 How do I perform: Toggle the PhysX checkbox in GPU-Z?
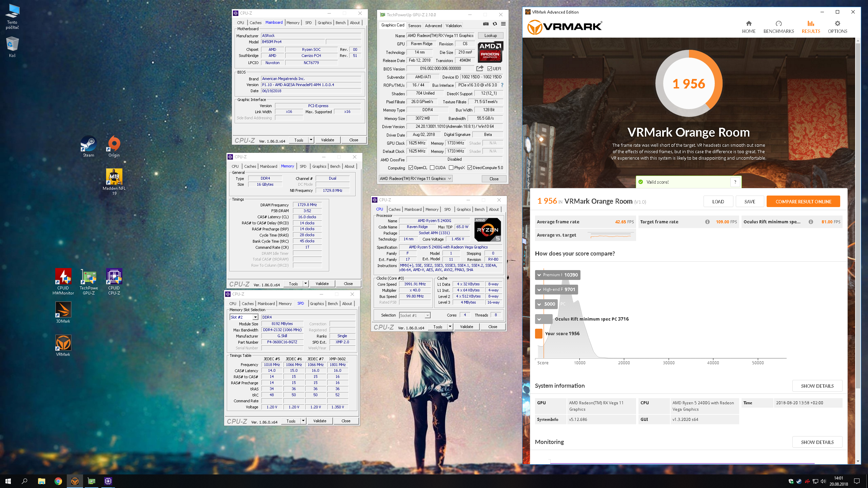point(451,167)
